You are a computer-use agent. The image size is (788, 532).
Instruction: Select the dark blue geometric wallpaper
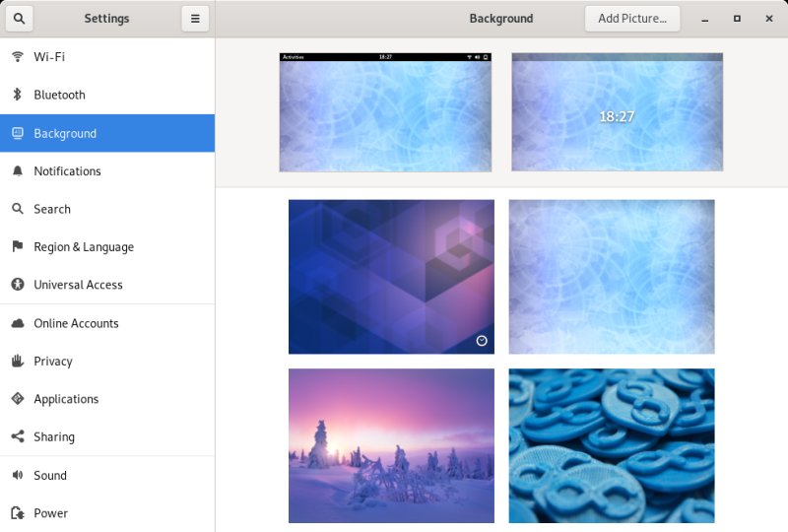391,277
